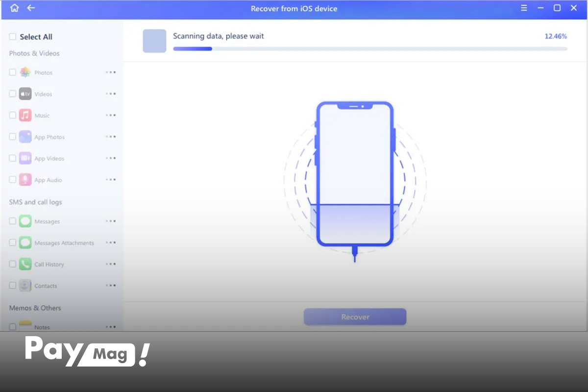Click the Music app icon
This screenshot has width=588, height=392.
[25, 116]
